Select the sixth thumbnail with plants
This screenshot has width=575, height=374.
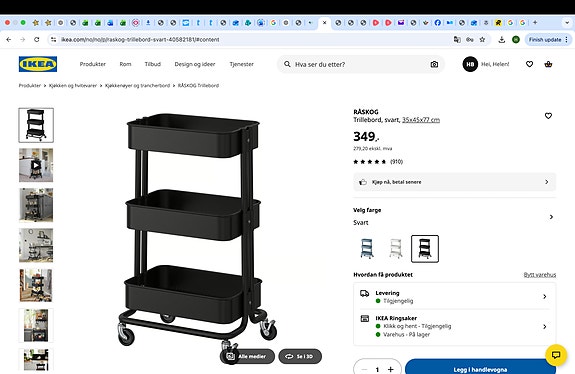36,325
